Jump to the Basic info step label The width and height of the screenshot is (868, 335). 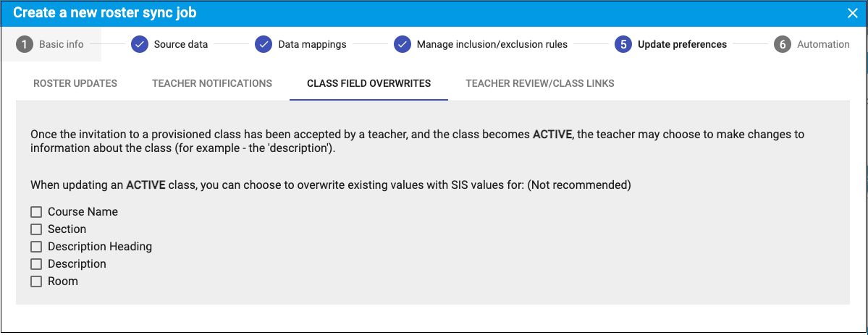tap(62, 44)
